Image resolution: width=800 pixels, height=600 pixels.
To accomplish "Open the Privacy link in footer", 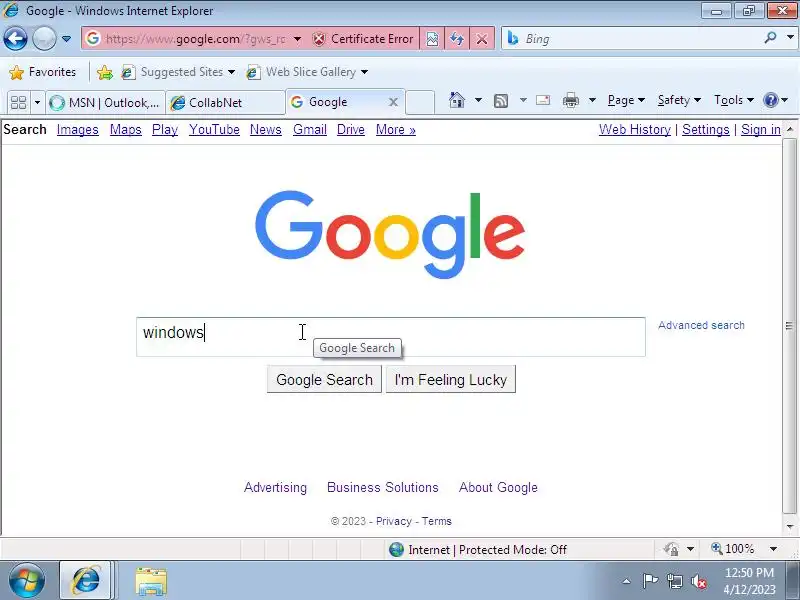I will pos(393,521).
